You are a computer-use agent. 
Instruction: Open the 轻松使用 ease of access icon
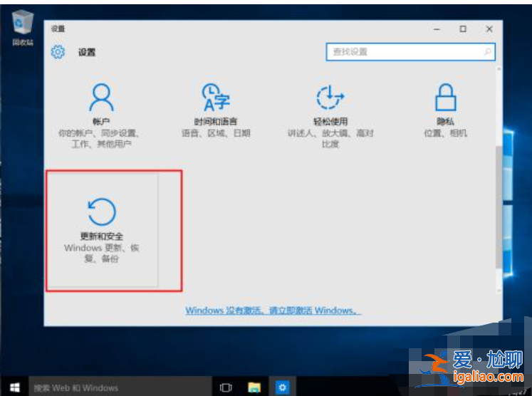click(x=330, y=98)
